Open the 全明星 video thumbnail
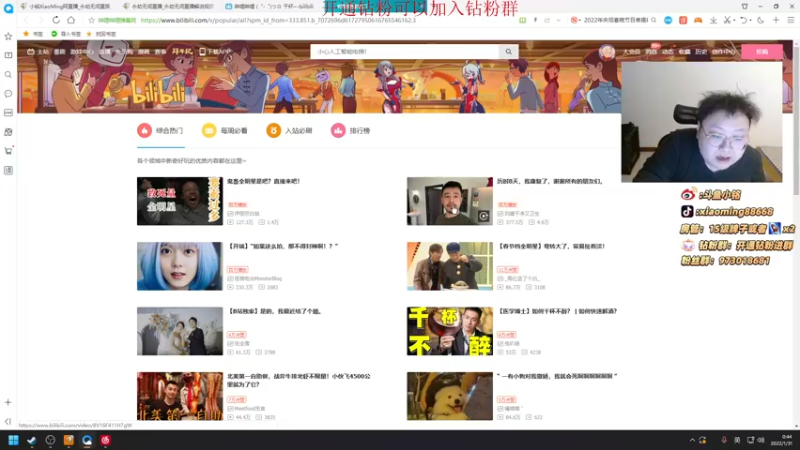The width and height of the screenshot is (800, 450). pyautogui.click(x=180, y=201)
